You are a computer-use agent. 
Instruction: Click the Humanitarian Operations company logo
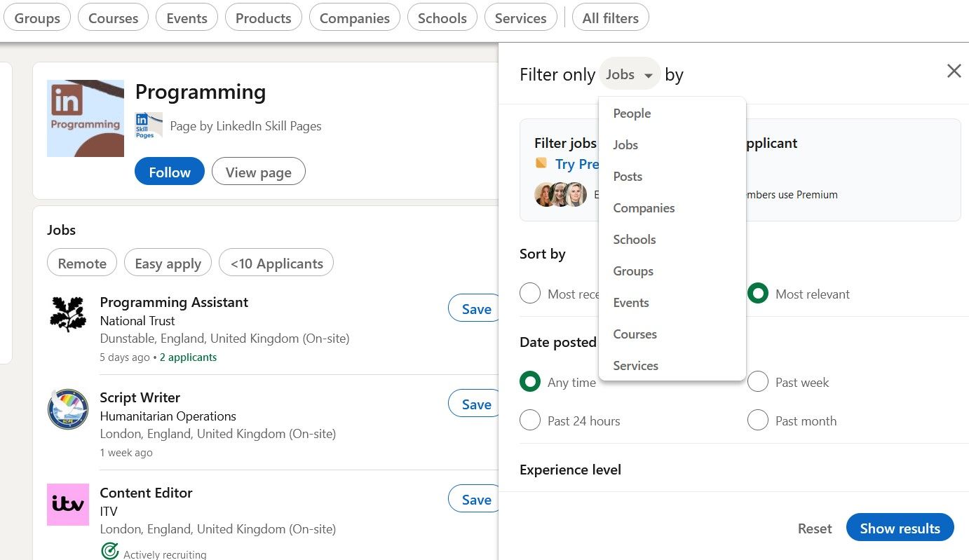point(68,409)
